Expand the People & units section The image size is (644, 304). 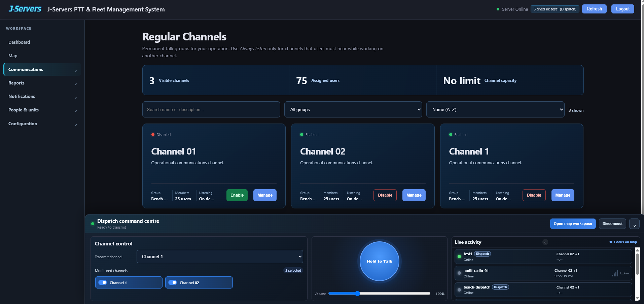point(42,110)
